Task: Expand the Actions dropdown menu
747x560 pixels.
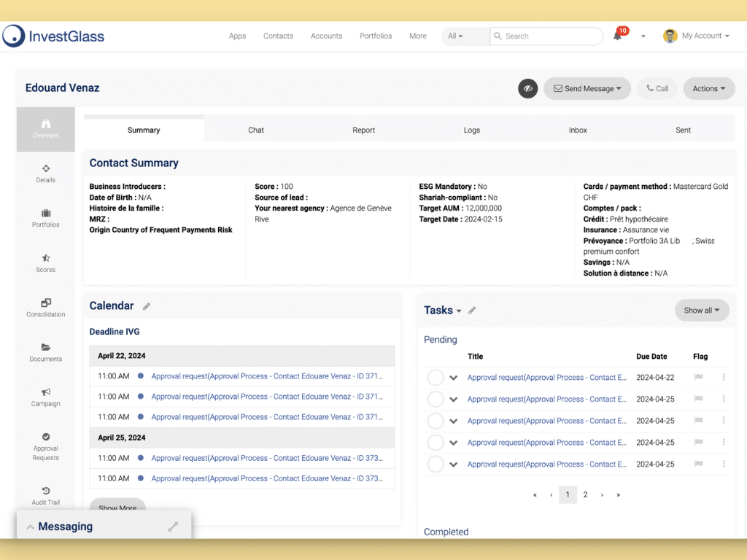Action: point(709,88)
